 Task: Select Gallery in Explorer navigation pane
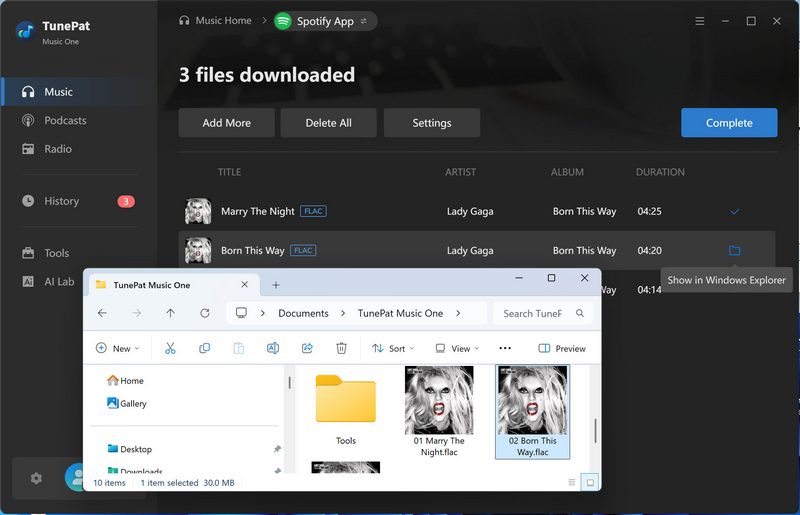pyautogui.click(x=127, y=403)
